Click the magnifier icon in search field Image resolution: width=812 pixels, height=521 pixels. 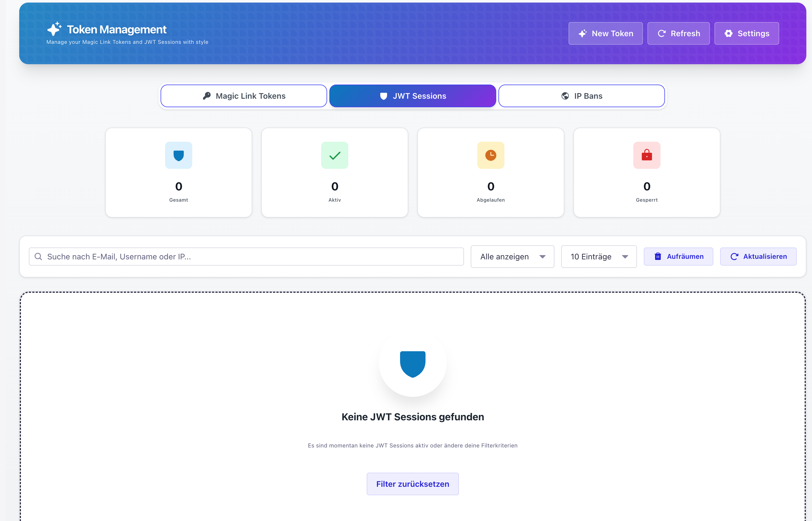tap(38, 257)
